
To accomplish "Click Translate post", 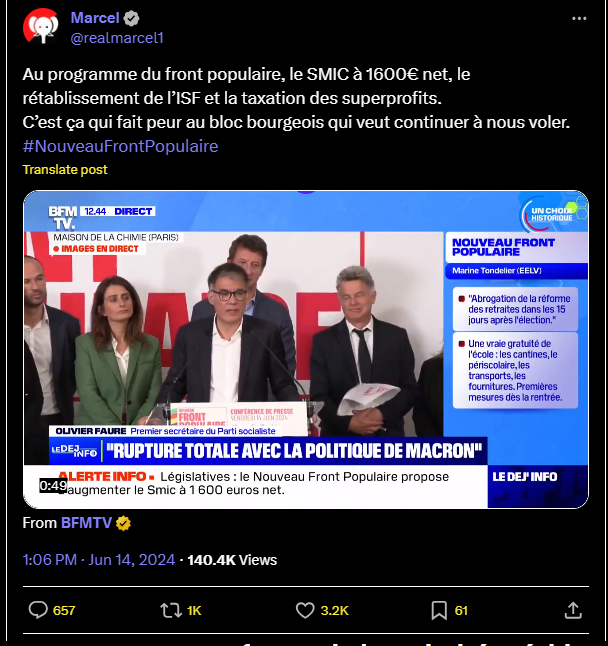I will (x=65, y=170).
